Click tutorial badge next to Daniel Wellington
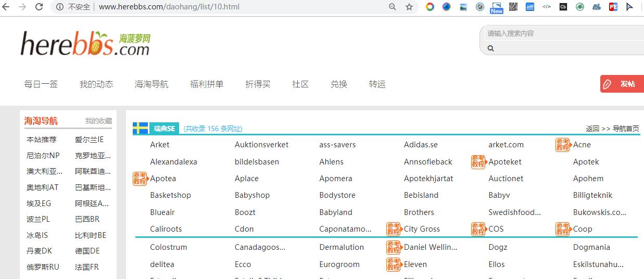The height and width of the screenshot is (279, 644). click(394, 247)
